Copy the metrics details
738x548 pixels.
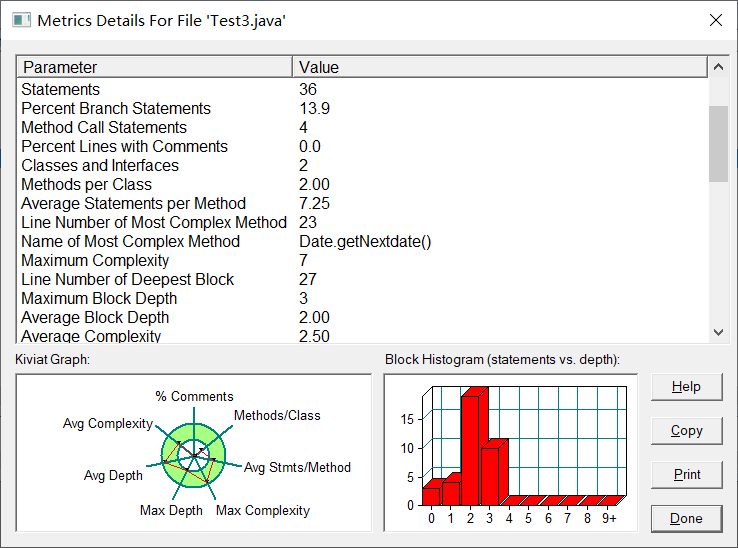pos(686,431)
